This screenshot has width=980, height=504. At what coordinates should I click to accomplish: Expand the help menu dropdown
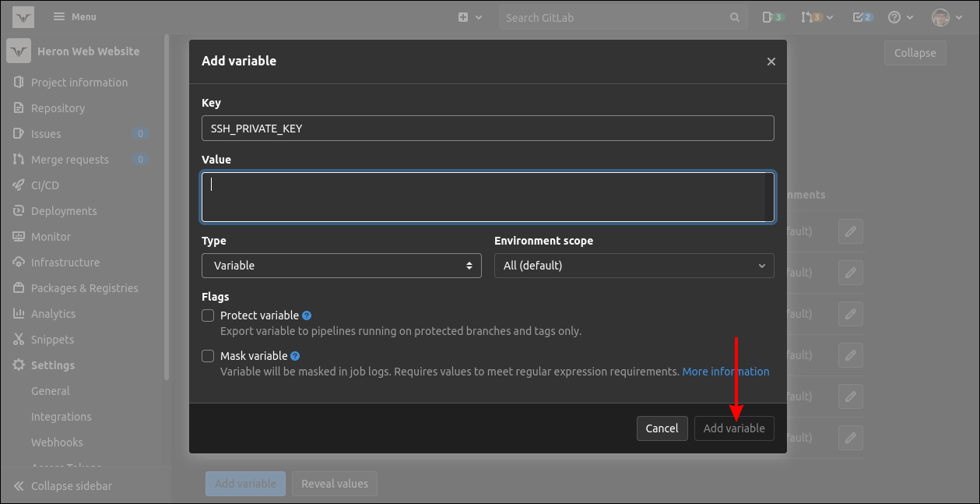point(899,17)
